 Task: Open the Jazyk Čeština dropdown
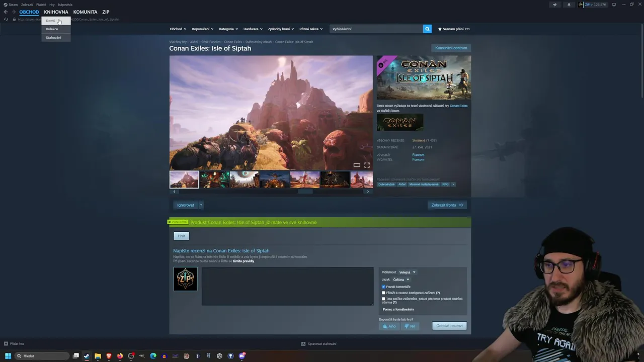click(401, 280)
